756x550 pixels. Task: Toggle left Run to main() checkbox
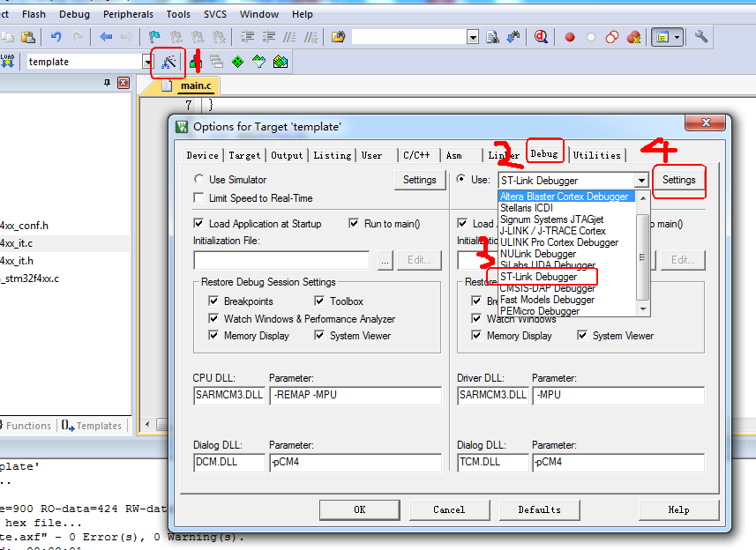click(x=354, y=224)
